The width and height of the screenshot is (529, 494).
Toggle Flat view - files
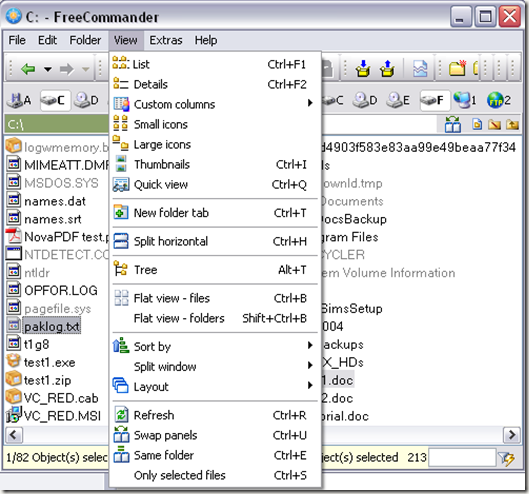pyautogui.click(x=215, y=298)
